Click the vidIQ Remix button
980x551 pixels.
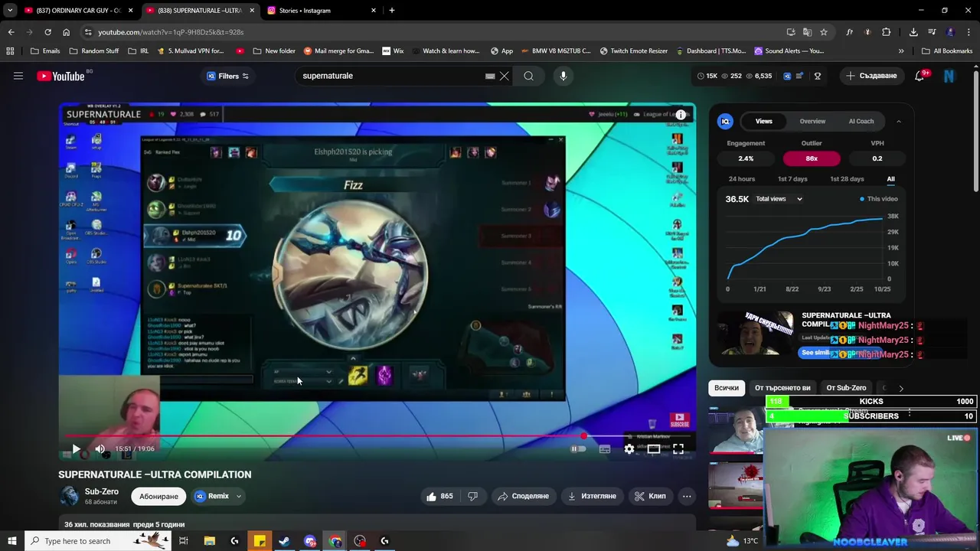pos(211,496)
